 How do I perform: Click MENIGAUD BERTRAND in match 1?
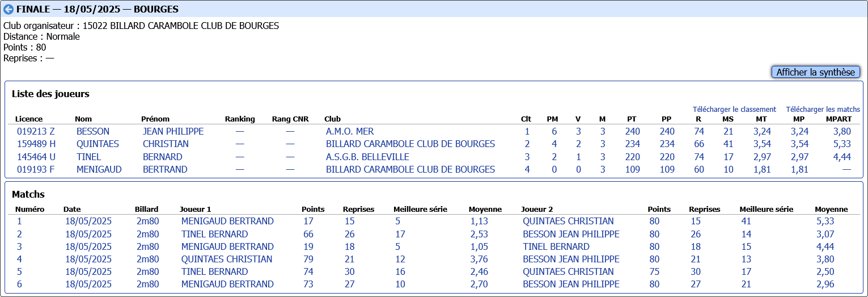[227, 221]
